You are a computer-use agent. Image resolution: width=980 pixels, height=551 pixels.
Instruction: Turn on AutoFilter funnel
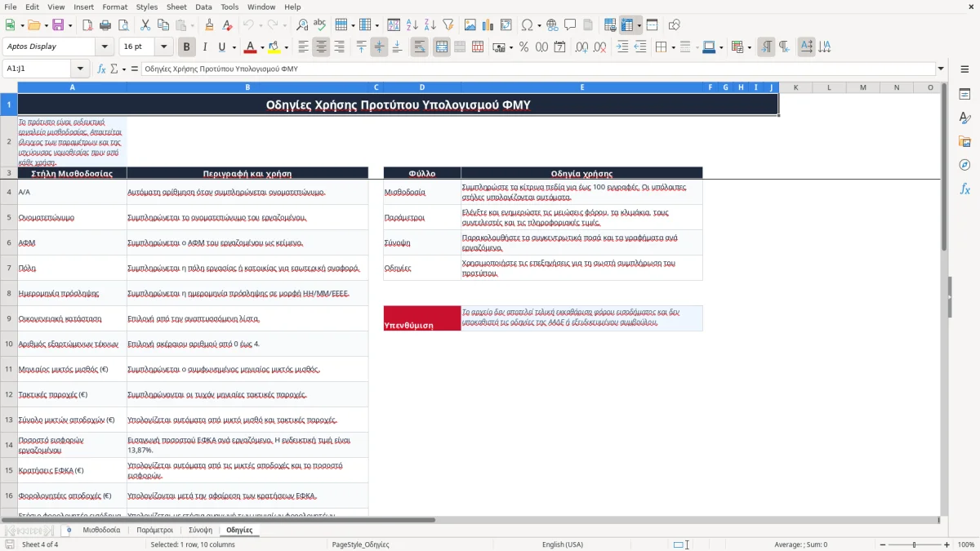coord(448,25)
